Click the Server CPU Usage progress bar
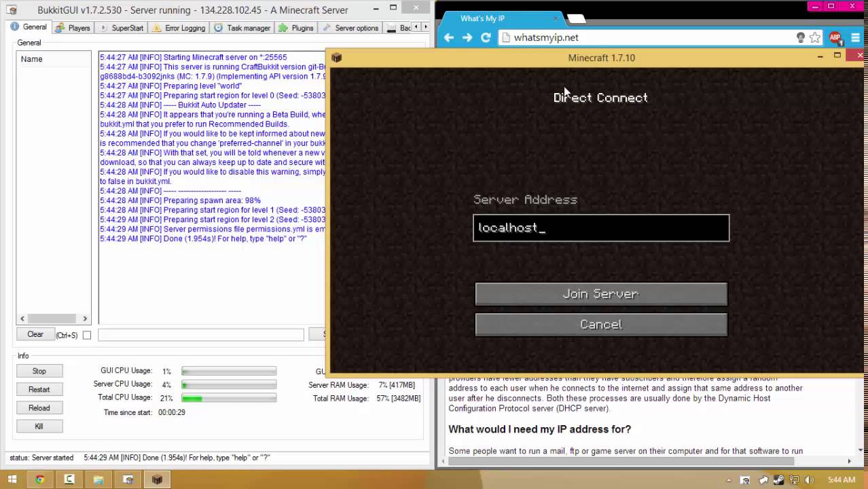Image resolution: width=868 pixels, height=489 pixels. tap(229, 385)
